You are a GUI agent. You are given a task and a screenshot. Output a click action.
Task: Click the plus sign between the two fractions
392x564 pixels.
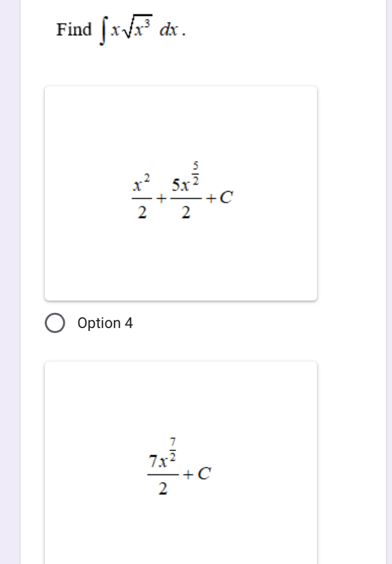[x=161, y=198]
